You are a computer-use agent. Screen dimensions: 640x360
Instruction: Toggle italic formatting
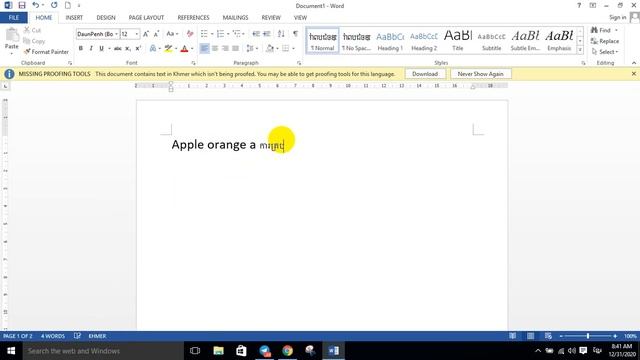pos(91,48)
